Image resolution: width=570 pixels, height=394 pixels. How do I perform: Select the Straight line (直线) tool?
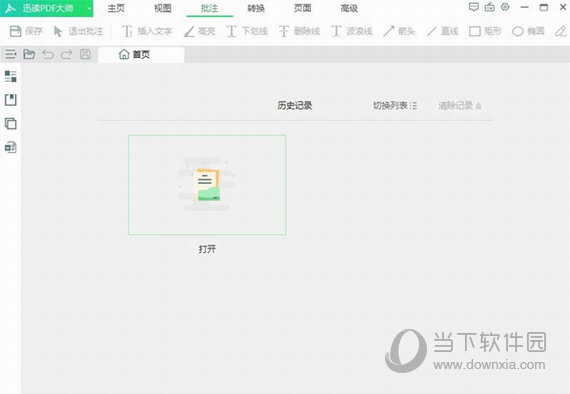442,32
